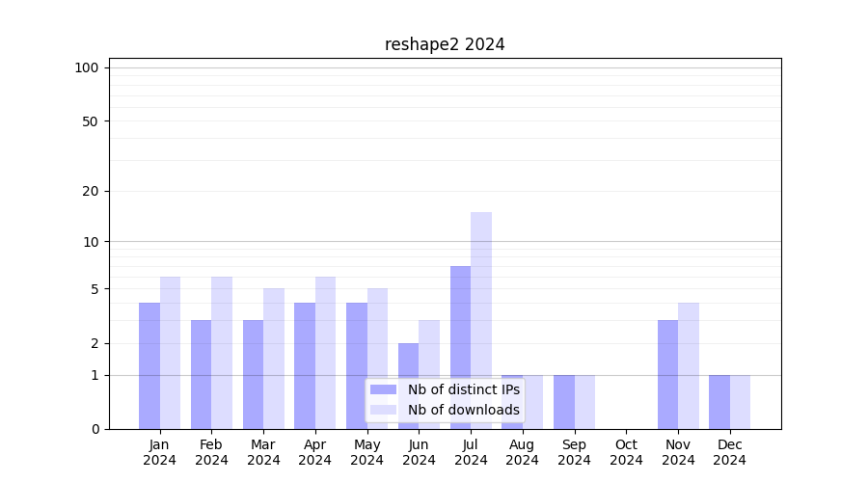
Task: Click the Jul 2024 x-axis label
Action: click(471, 452)
